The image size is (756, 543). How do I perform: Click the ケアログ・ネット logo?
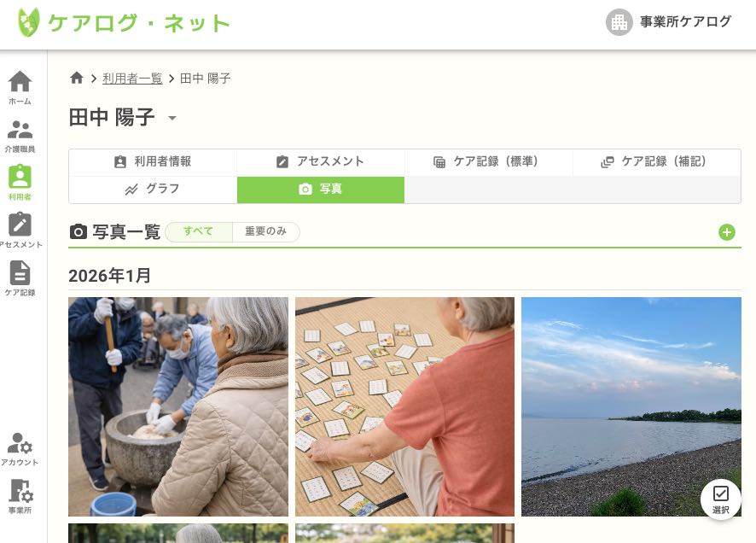point(124,23)
